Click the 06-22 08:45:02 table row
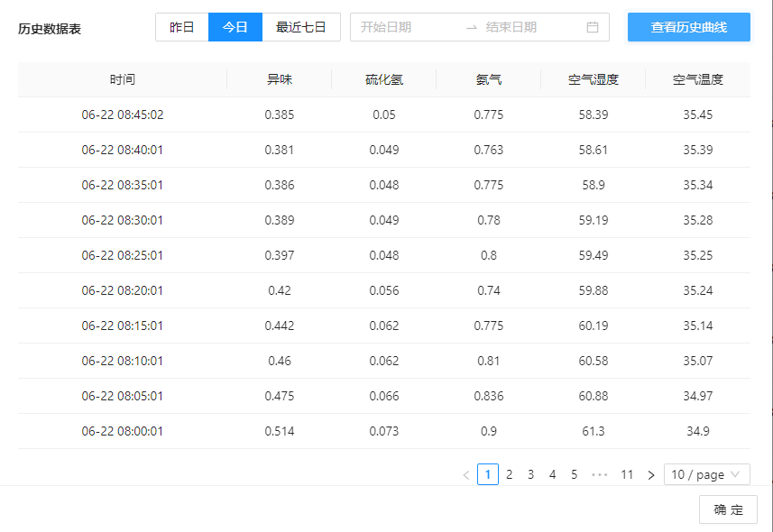 384,115
